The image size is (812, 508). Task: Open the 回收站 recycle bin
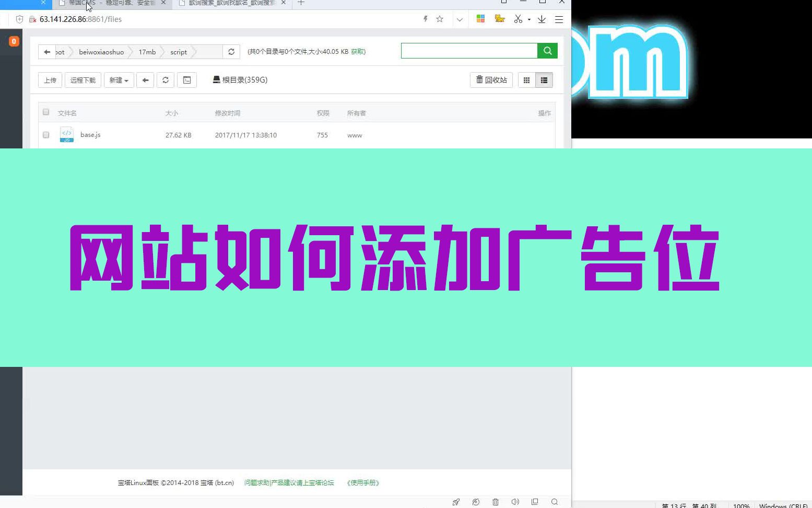pyautogui.click(x=491, y=80)
